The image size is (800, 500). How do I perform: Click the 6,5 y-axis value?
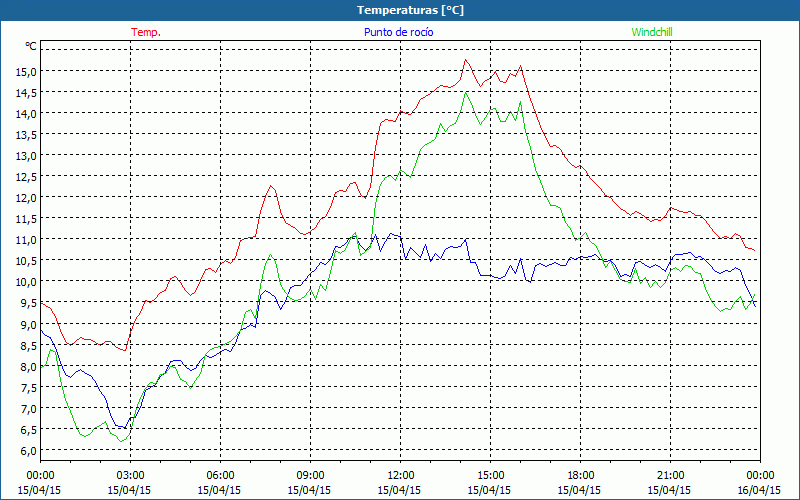click(x=29, y=430)
